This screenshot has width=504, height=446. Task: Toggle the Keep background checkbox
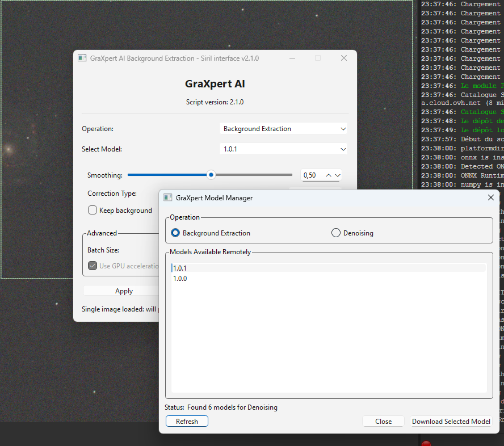[93, 210]
